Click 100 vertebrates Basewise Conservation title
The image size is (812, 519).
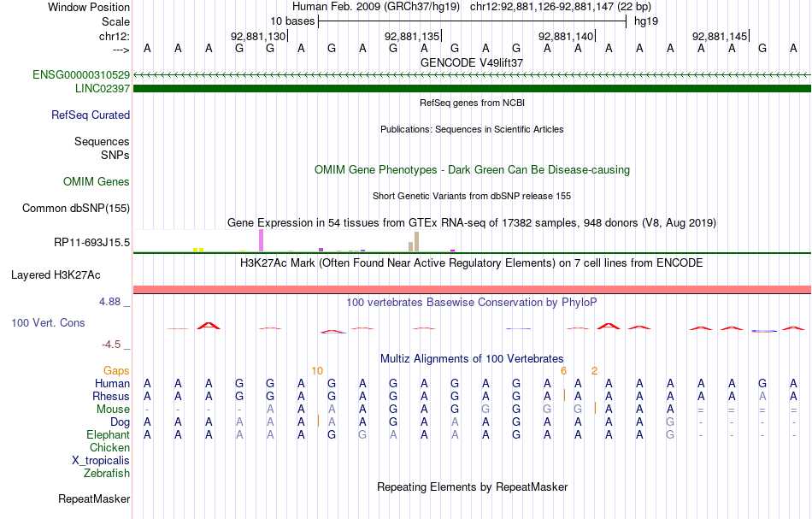click(x=472, y=303)
